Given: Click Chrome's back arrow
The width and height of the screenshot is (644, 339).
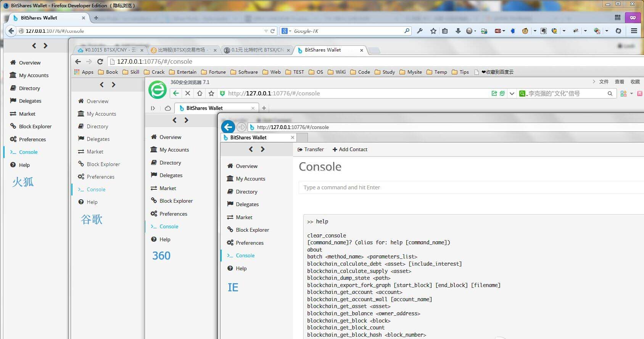Looking at the screenshot, I should [78, 61].
